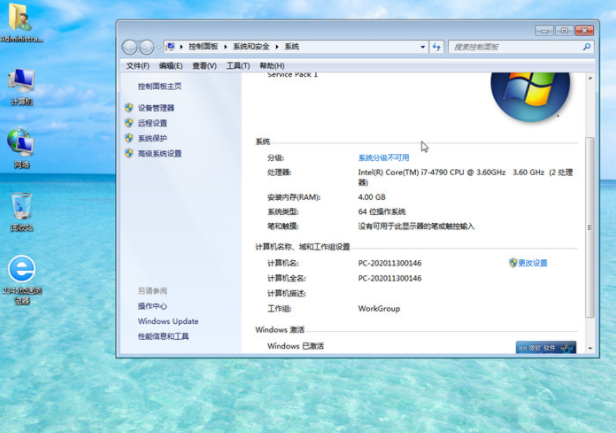
Task: Open Windows Update link
Action: tap(168, 321)
